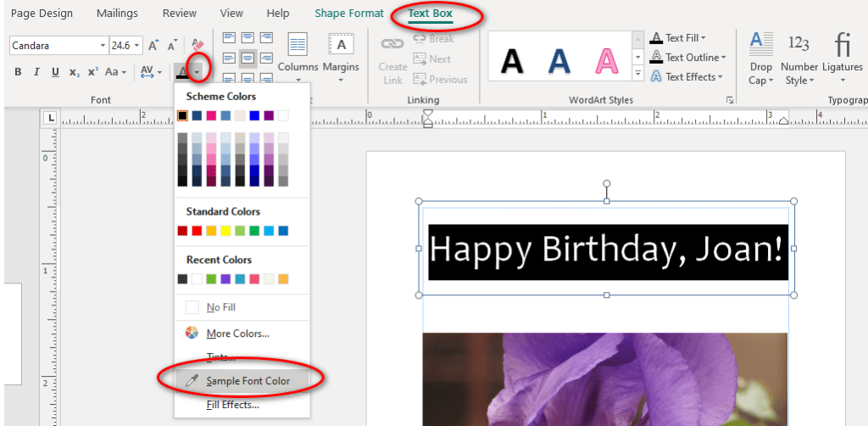Select the pink WordArt style
Viewport: 868px width, 426px height.
tap(607, 60)
